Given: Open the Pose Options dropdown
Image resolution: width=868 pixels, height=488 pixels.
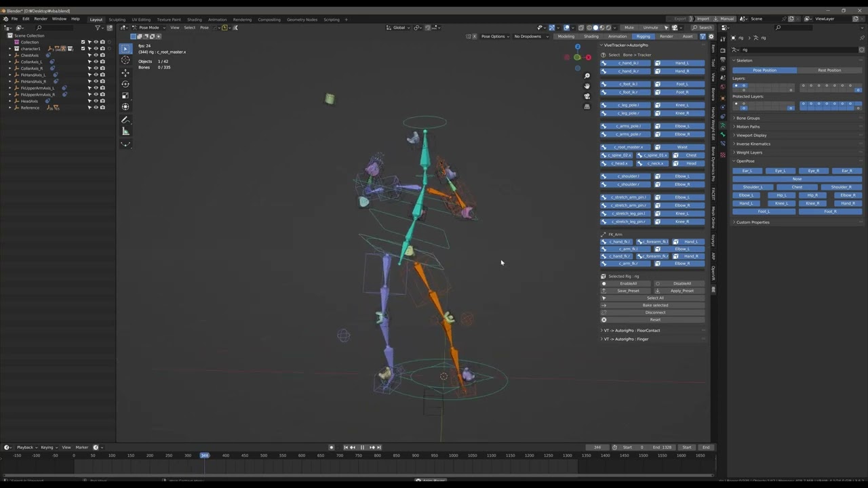Looking at the screenshot, I should 494,37.
